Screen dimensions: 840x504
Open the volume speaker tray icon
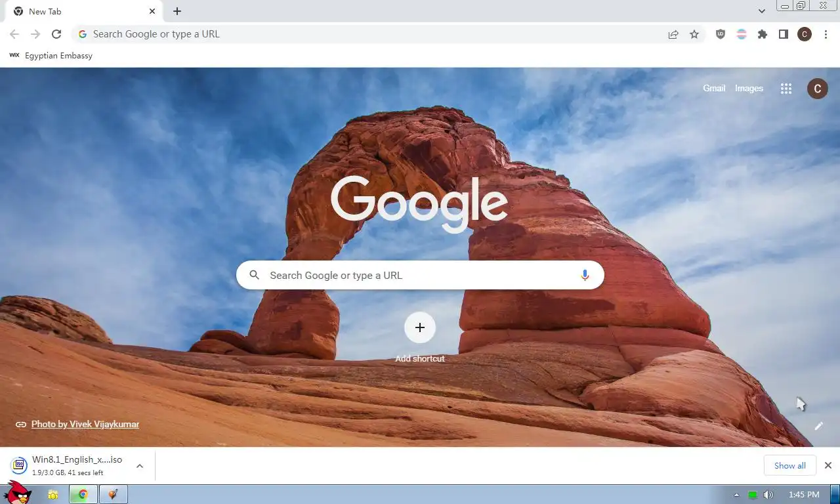pyautogui.click(x=768, y=495)
